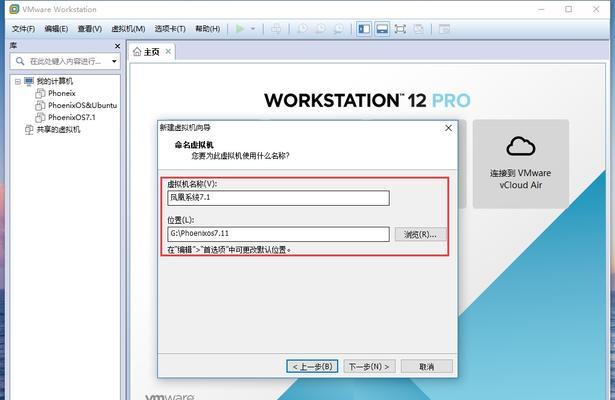Click the 我的计算机 computer icon
This screenshot has width=615, height=400.
29,81
